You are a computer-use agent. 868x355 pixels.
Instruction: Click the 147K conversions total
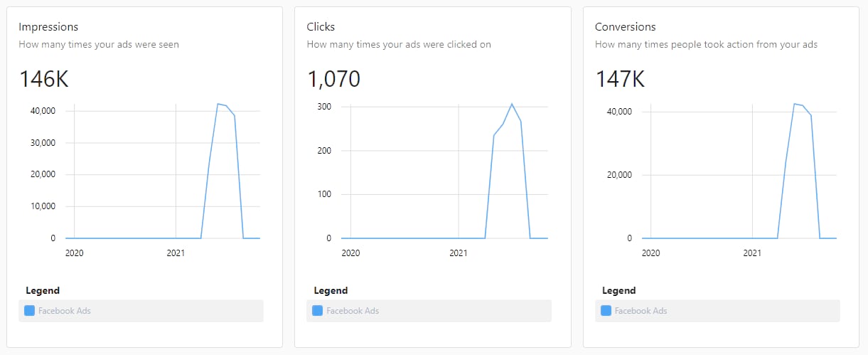(619, 78)
